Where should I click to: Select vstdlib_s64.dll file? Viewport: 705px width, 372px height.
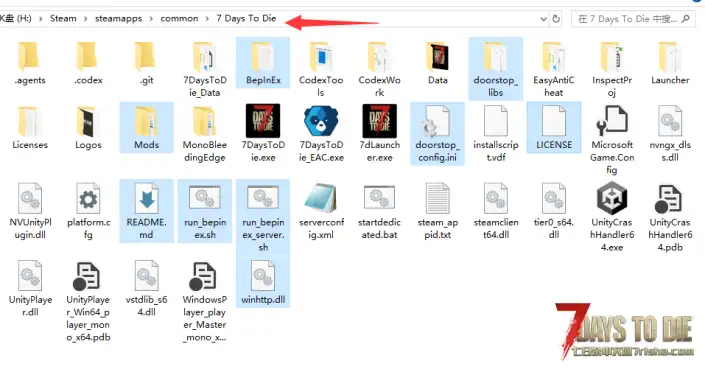coord(147,289)
